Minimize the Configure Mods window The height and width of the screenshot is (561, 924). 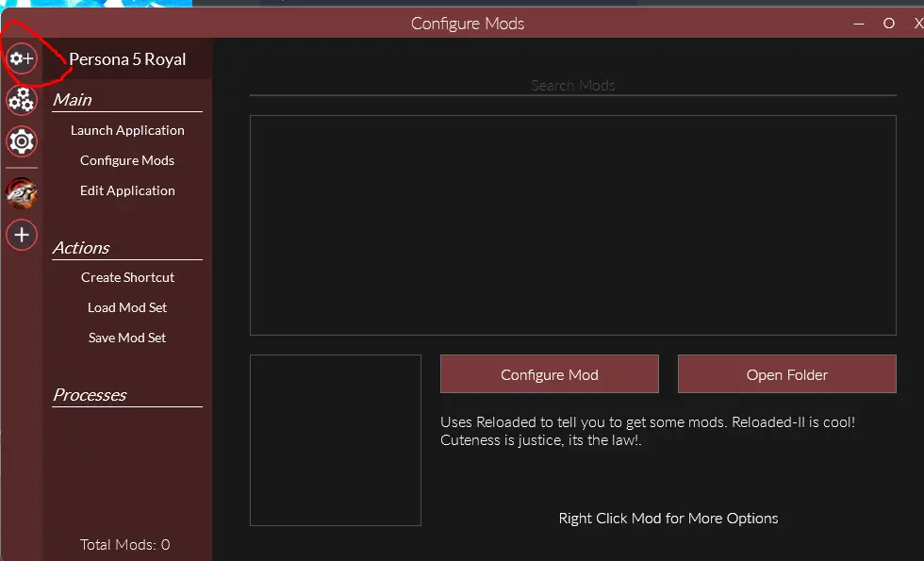click(x=859, y=24)
